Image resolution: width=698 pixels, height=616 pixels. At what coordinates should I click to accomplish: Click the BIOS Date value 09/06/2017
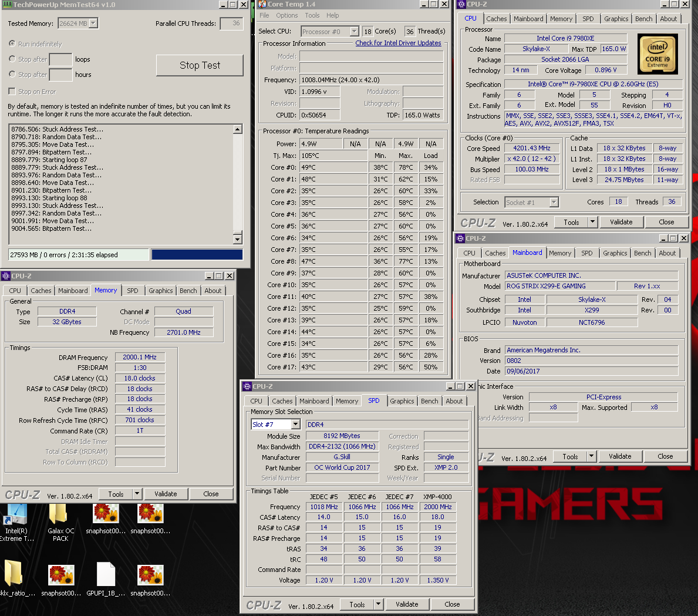tap(592, 371)
